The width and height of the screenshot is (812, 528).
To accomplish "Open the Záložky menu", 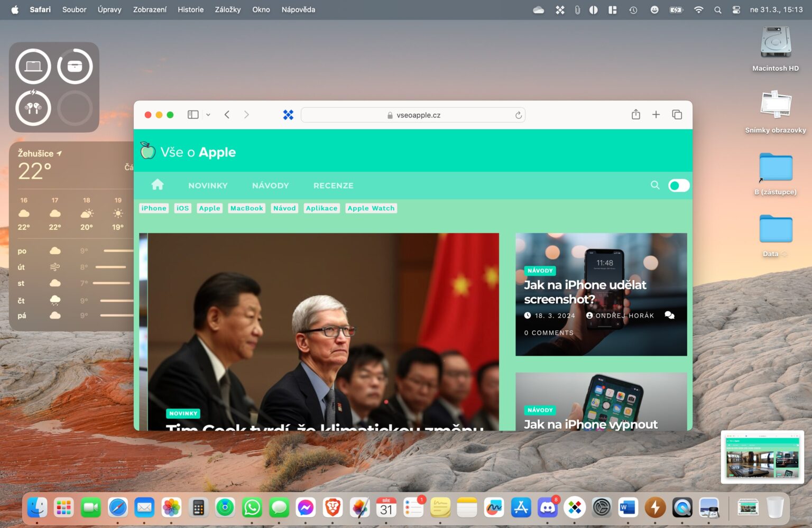I will point(228,10).
